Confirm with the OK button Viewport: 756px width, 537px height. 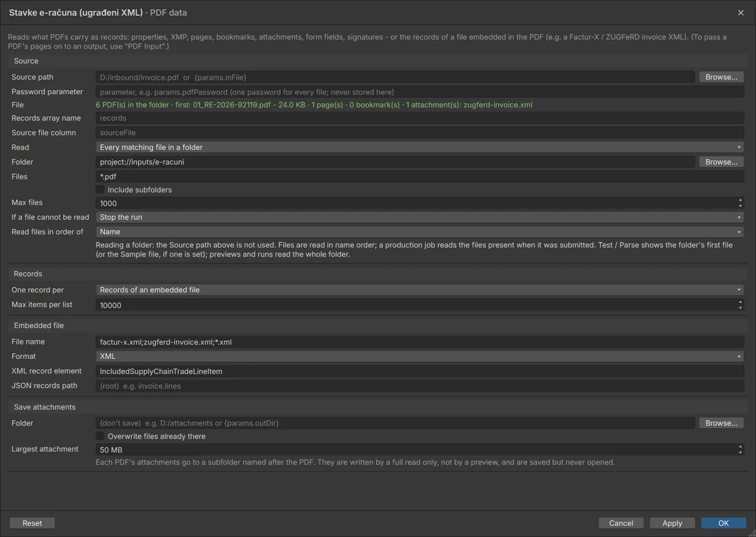pos(723,523)
